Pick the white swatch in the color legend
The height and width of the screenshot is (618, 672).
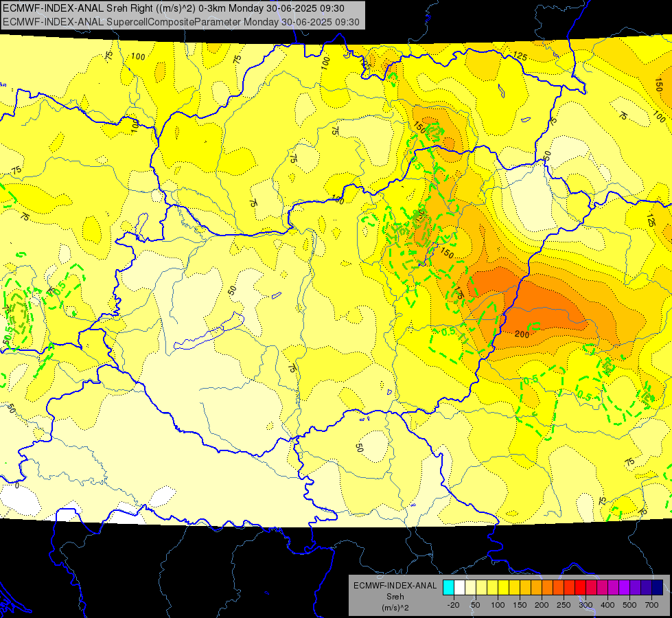pyautogui.click(x=459, y=587)
